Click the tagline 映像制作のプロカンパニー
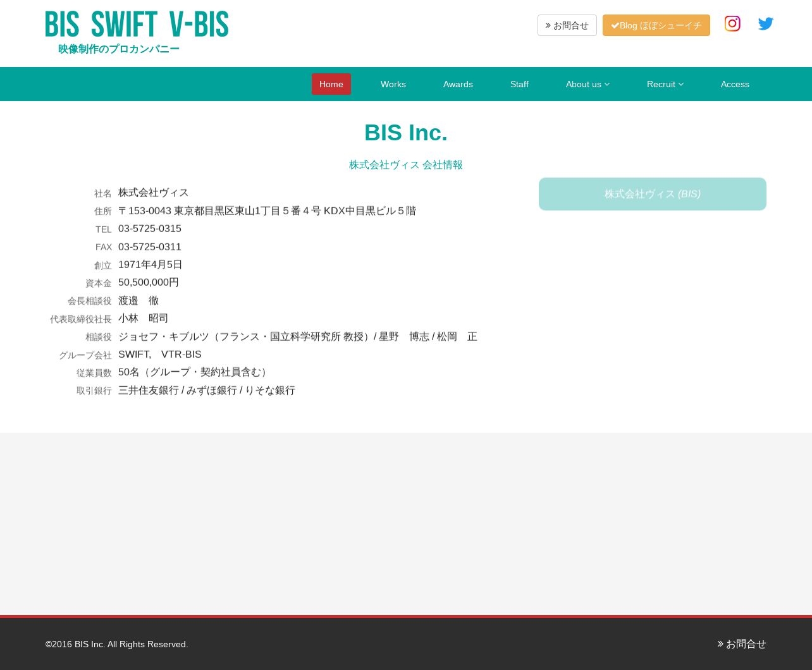This screenshot has width=812, height=670. tap(119, 49)
